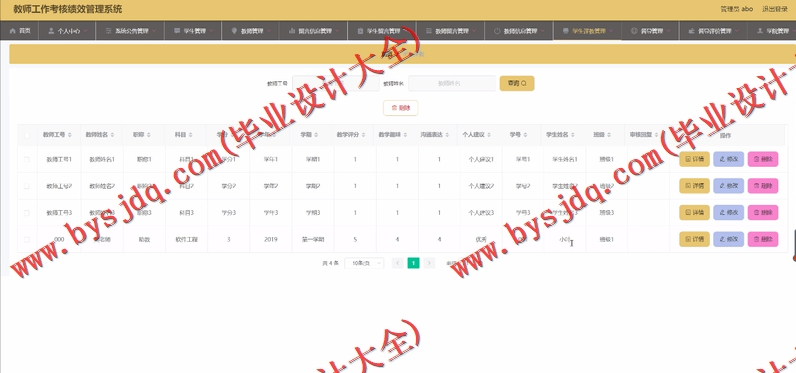Tick the checkbox for row 教师工号2
This screenshot has width=796, height=373.
click(27, 186)
